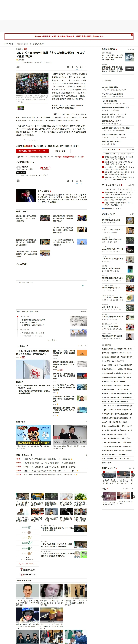Open 一覧 beside 注目の動画
The image size is (138, 644).
coord(86,422)
